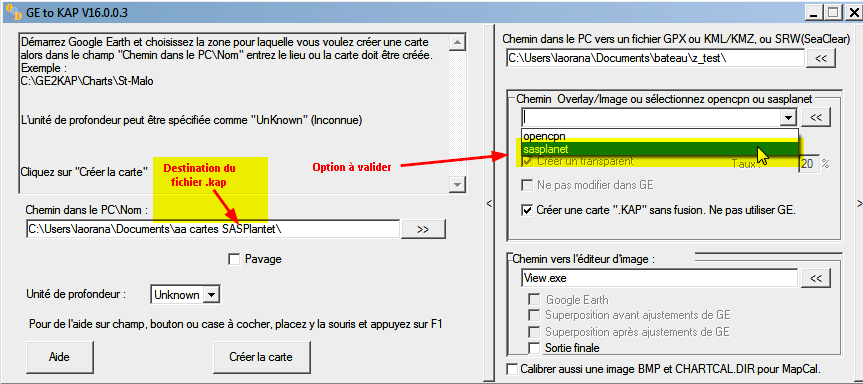Click the 'Chemin dans le PC\Nom' path field
This screenshot has height=384, width=863.
[212, 229]
